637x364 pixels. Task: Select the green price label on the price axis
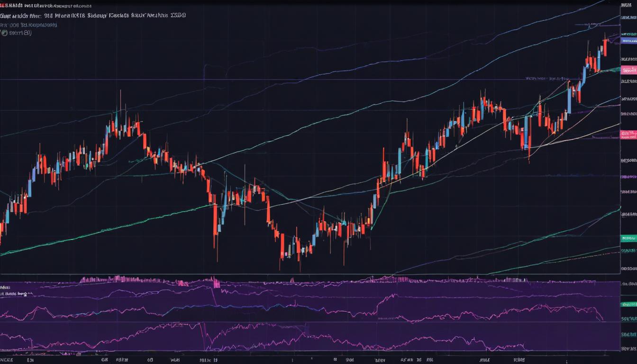(628, 238)
